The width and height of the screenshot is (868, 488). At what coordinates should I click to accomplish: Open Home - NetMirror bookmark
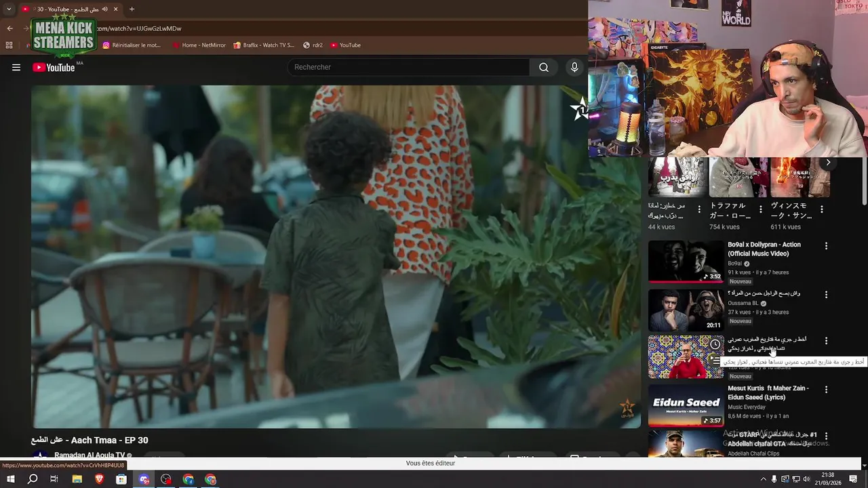(199, 45)
